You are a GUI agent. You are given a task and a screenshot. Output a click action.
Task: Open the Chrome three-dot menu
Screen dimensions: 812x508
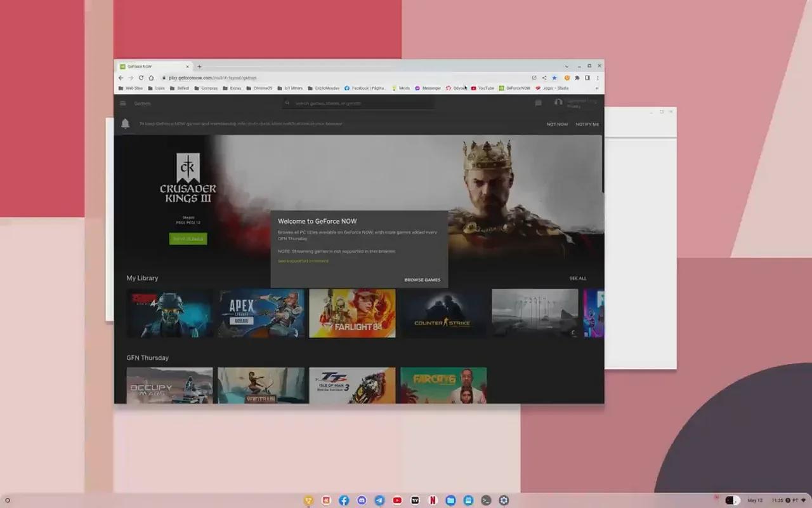tap(598, 78)
